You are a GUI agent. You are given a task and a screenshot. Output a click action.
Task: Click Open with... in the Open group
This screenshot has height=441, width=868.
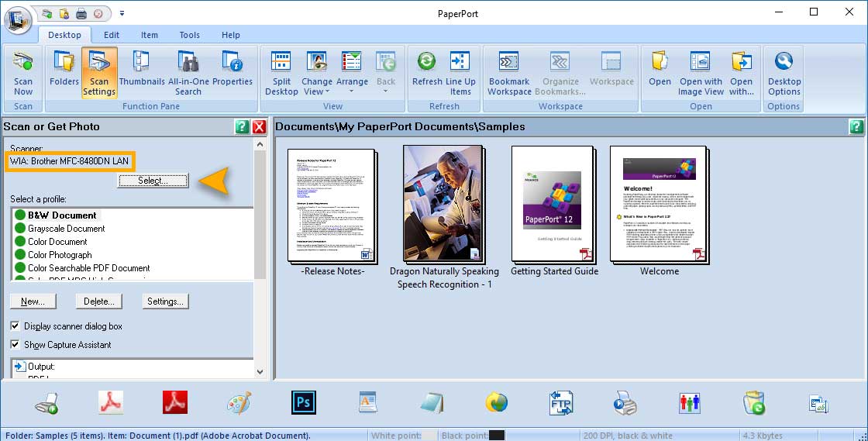[x=742, y=73]
